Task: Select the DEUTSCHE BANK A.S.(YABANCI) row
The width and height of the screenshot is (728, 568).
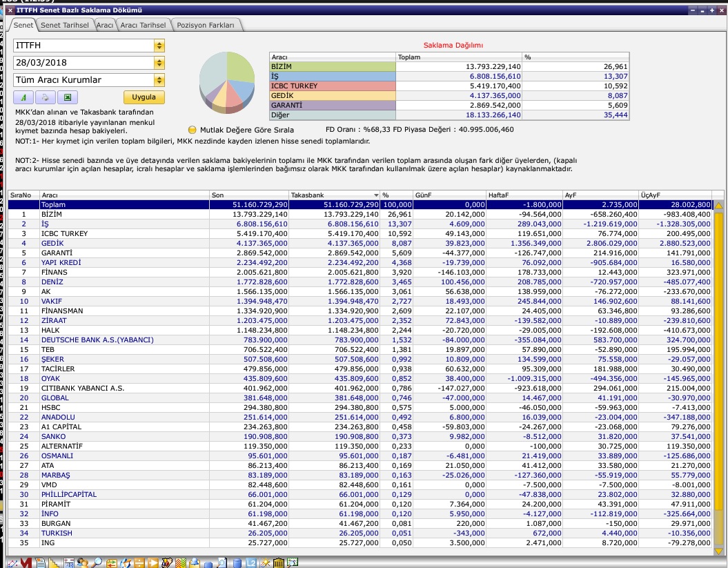Action: [x=360, y=340]
